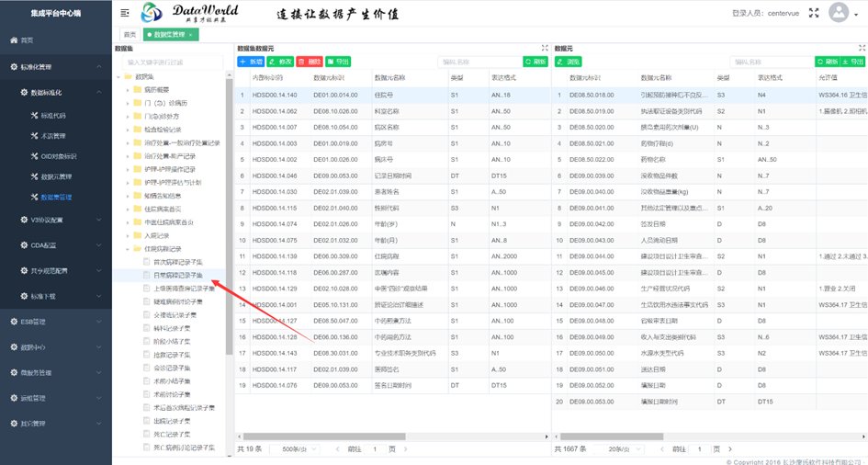Collapse the 住院病程记录 folder arrow

coord(128,249)
